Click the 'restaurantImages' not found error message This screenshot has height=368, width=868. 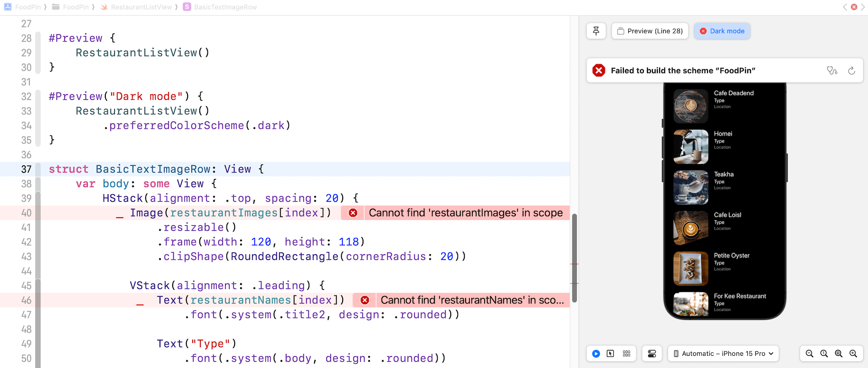point(465,213)
